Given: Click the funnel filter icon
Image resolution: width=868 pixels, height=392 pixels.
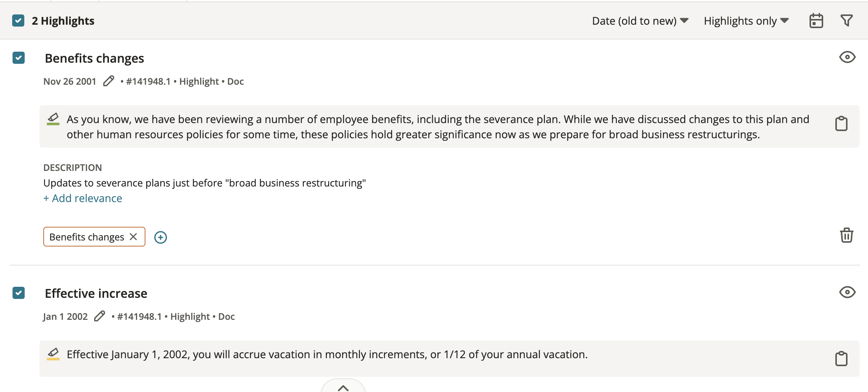Looking at the screenshot, I should 847,21.
